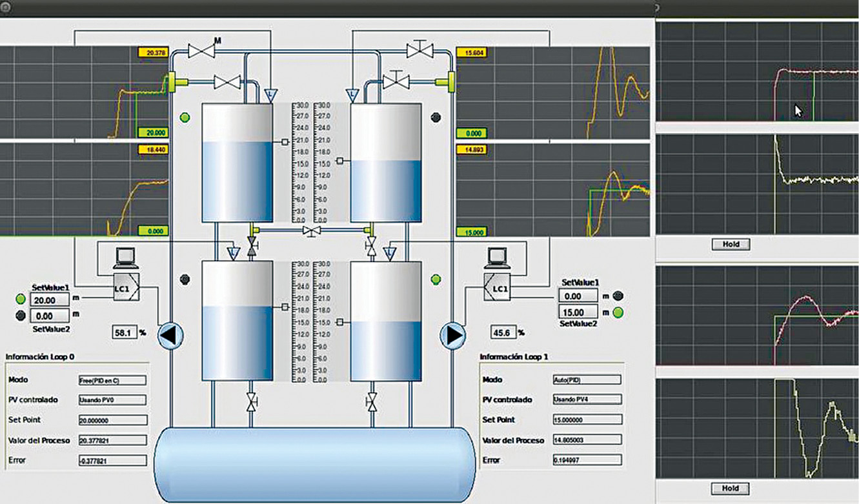Click the upper right tank
Image resolution: width=859 pixels, height=504 pixels.
pos(386,163)
